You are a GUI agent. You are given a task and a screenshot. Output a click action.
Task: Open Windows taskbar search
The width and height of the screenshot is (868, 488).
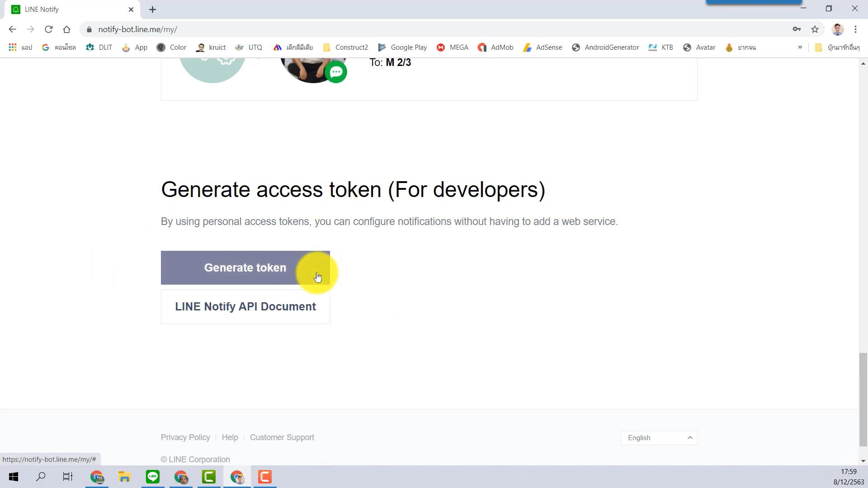point(41,477)
